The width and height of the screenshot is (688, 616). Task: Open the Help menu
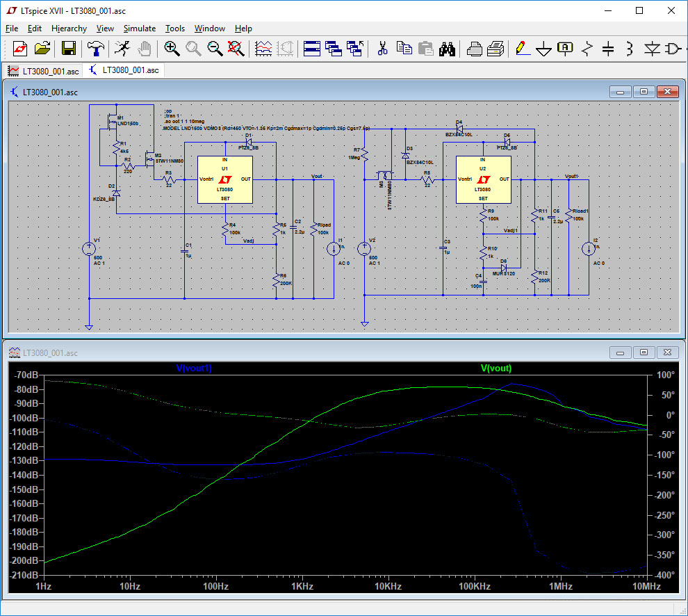pyautogui.click(x=243, y=29)
